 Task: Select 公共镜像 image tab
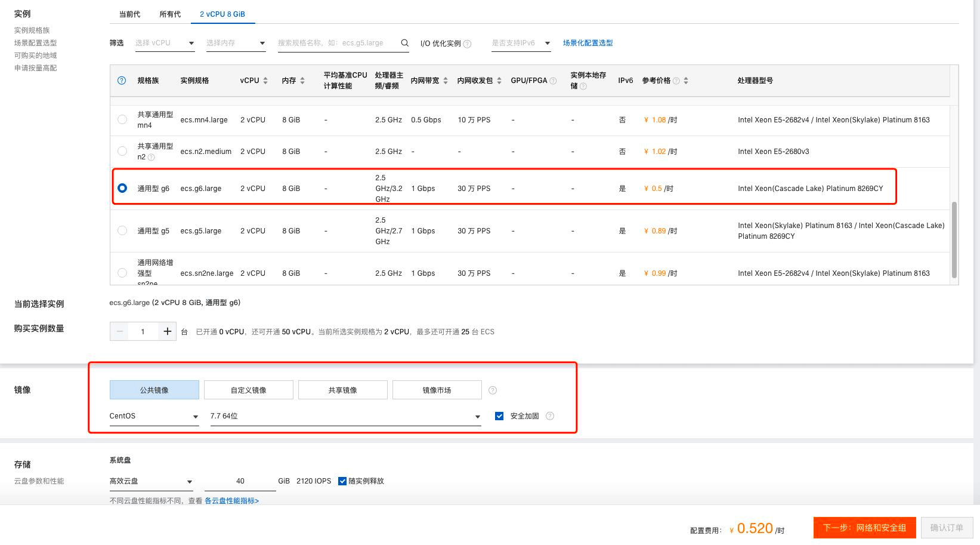154,390
